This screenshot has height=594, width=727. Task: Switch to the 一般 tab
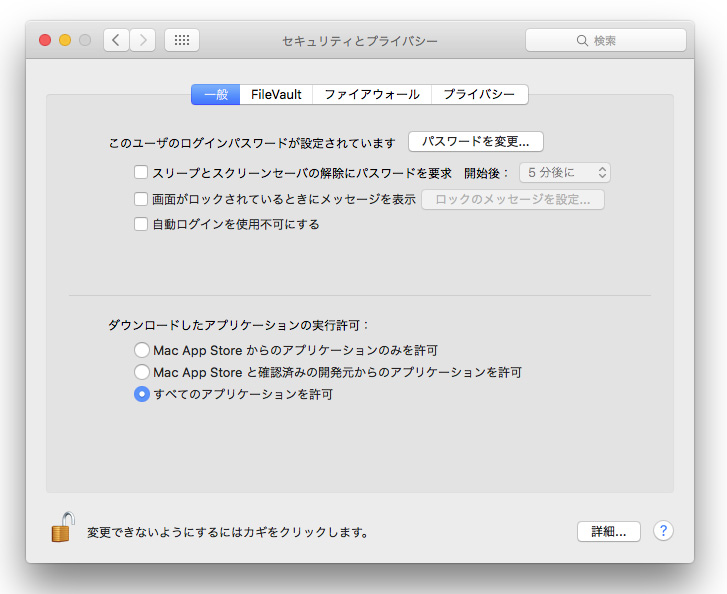(216, 95)
